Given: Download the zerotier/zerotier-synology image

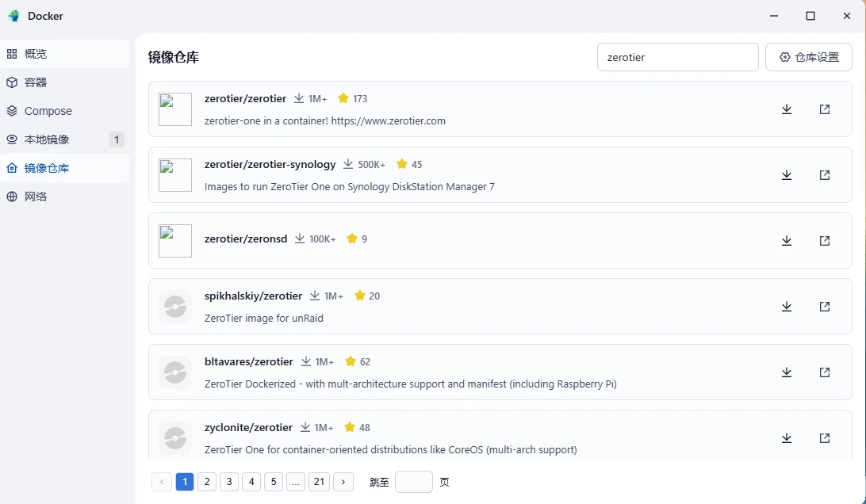Looking at the screenshot, I should click(787, 175).
